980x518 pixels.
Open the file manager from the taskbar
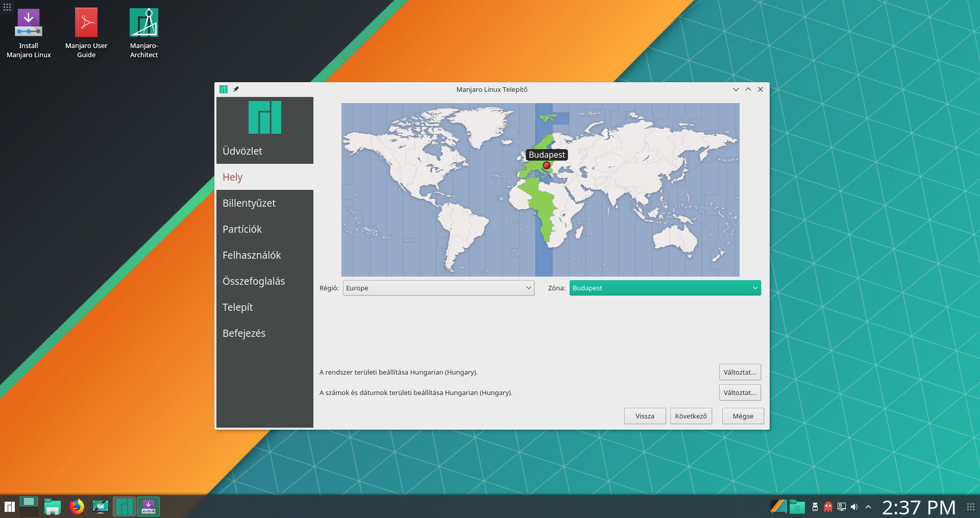[x=52, y=507]
